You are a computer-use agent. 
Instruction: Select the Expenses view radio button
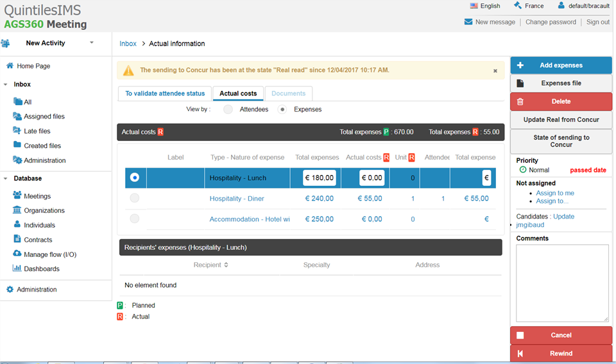282,110
